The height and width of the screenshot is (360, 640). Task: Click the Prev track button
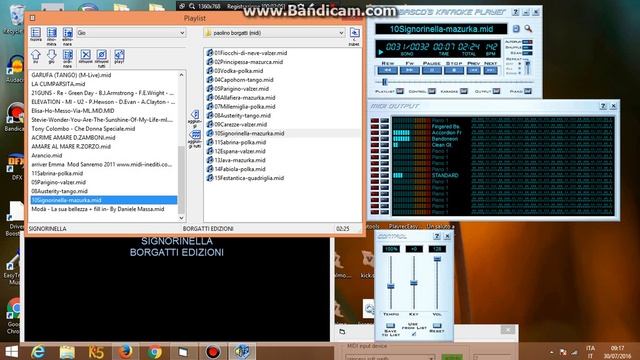point(473,70)
